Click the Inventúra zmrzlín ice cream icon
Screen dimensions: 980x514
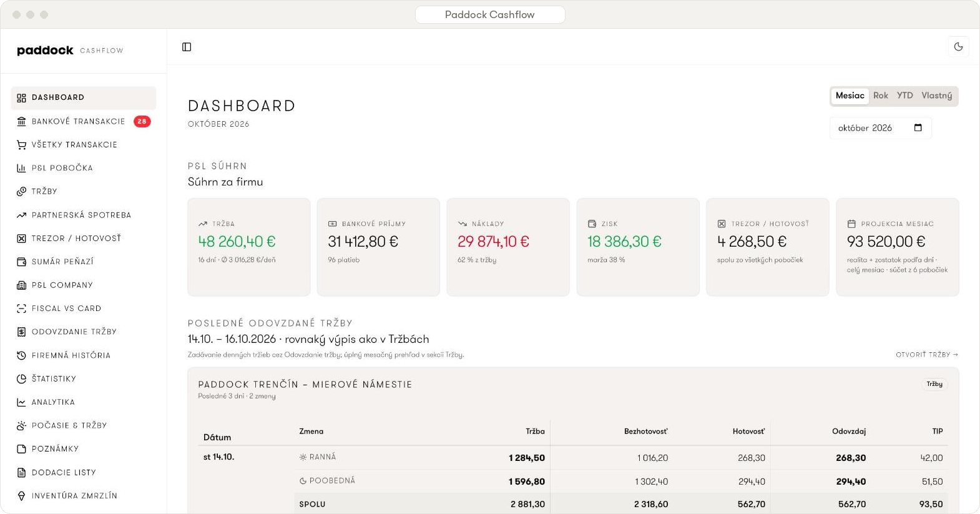[x=21, y=496]
